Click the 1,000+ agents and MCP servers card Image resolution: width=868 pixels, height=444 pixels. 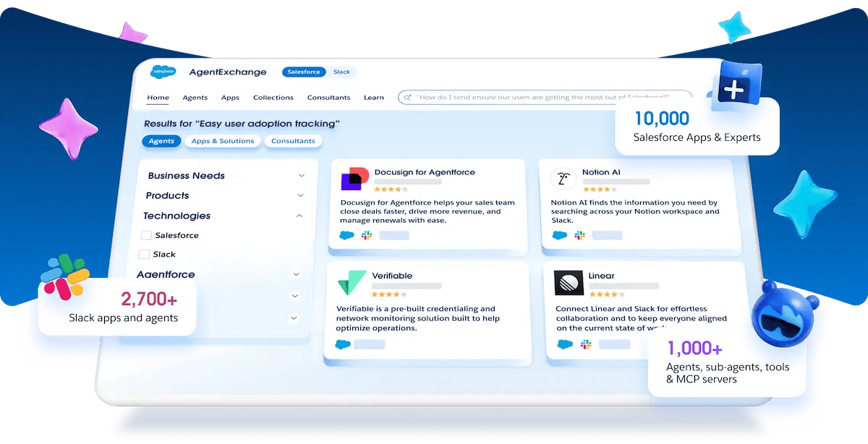726,364
